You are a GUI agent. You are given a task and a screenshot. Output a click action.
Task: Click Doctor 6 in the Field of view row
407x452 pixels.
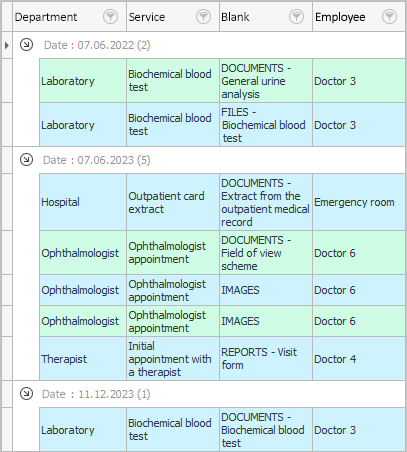359,253
